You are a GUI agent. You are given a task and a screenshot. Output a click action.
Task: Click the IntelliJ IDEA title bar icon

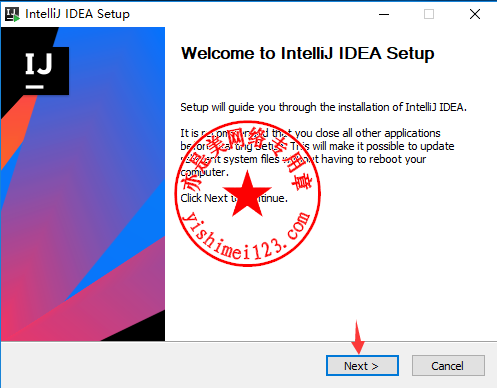tap(13, 14)
